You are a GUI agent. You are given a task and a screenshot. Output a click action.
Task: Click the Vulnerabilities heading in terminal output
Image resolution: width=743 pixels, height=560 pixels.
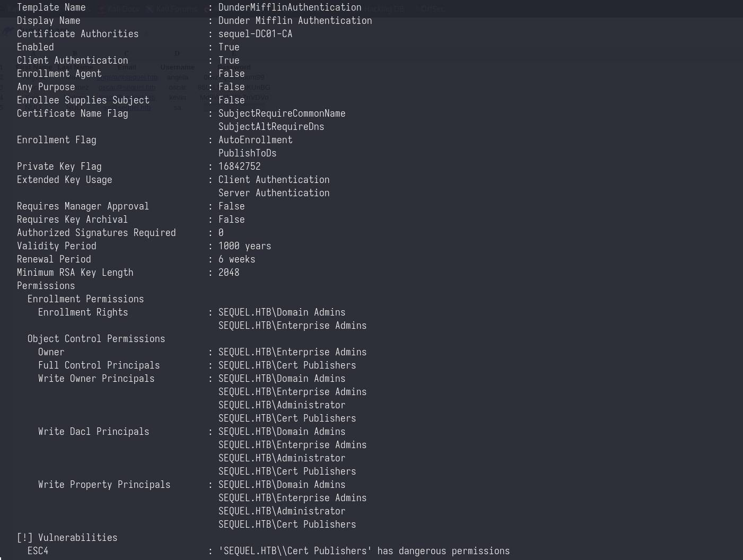tap(77, 538)
